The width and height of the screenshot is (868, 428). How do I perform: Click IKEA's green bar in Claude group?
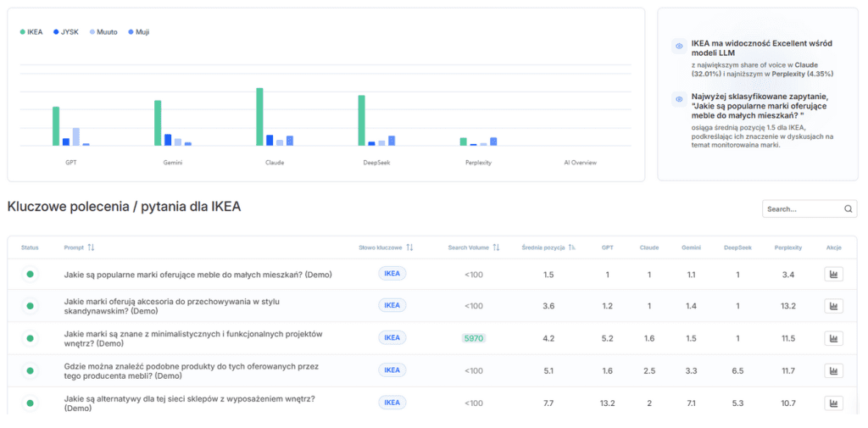(259, 117)
